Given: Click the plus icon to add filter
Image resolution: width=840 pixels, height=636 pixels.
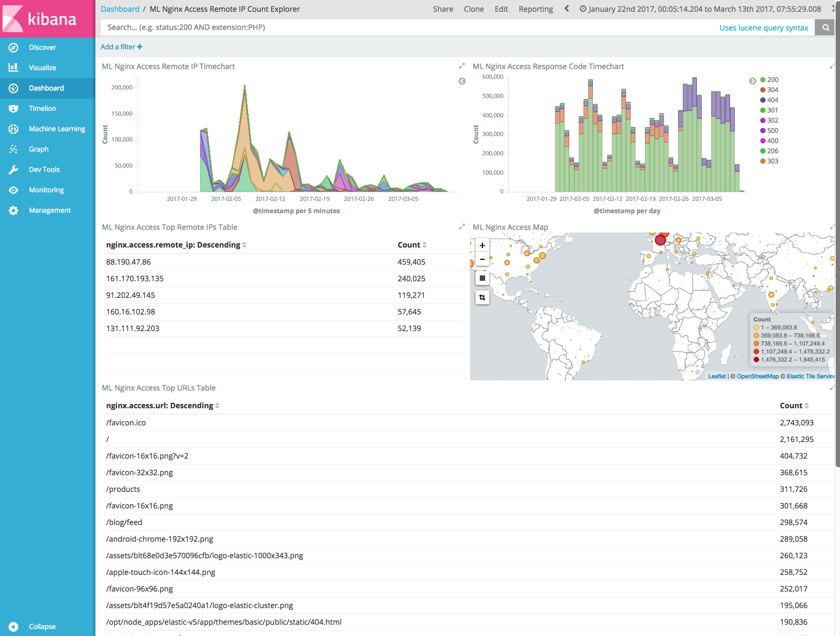Looking at the screenshot, I should (140, 47).
